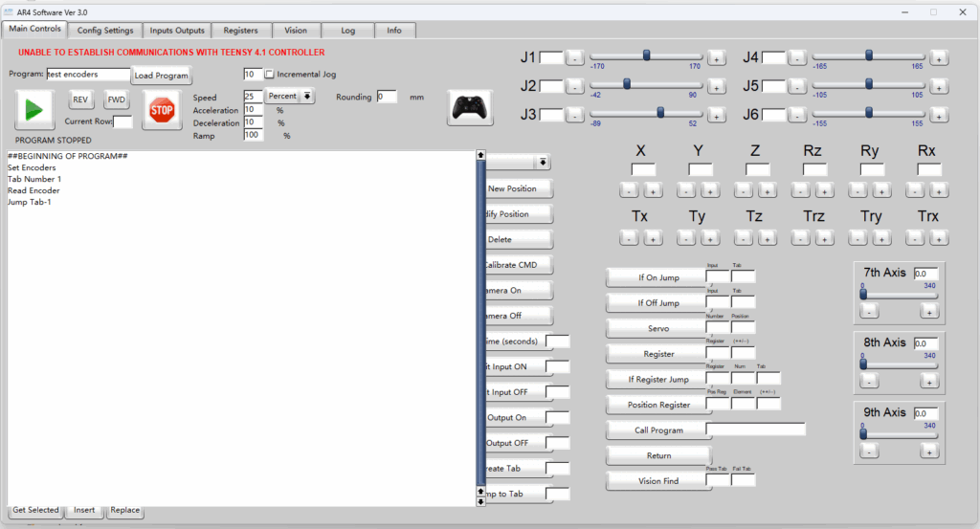Switch to the Config Settings tab
The height and width of the screenshot is (529, 980).
[x=105, y=31]
